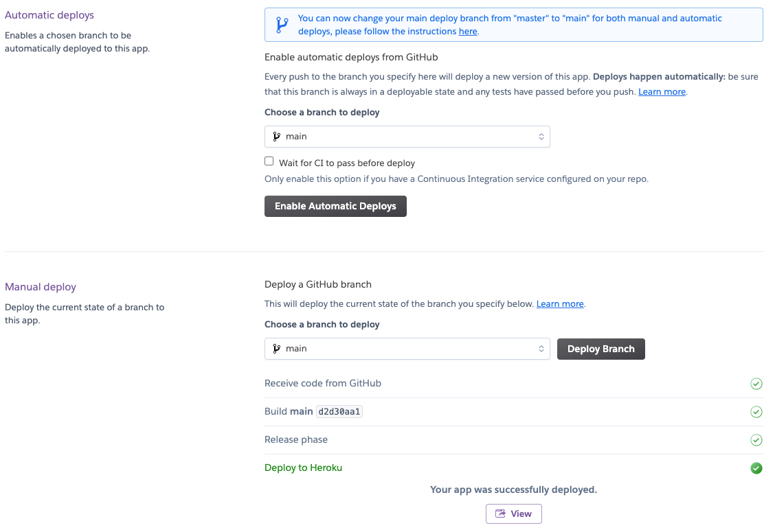Open the manual deploy branch dropdown

(x=407, y=349)
